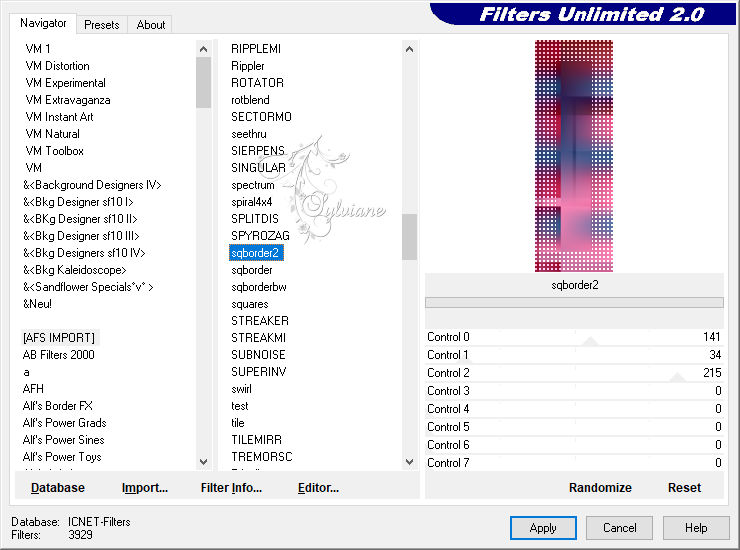Choose sqborderbw filter
This screenshot has width=740, height=550.
click(259, 287)
